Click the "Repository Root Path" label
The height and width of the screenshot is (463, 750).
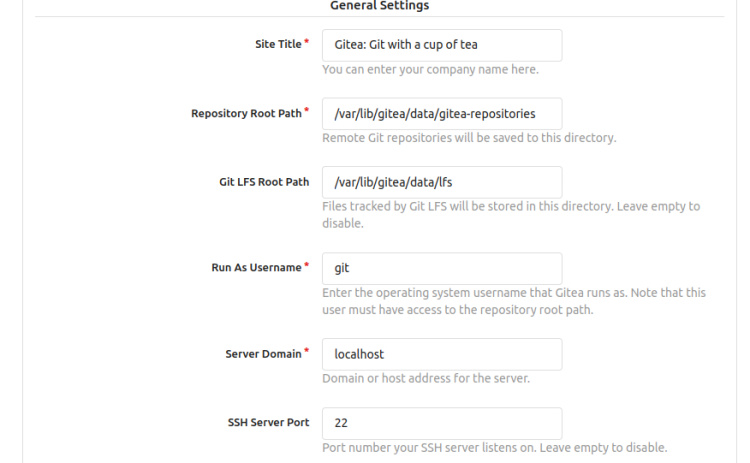245,114
